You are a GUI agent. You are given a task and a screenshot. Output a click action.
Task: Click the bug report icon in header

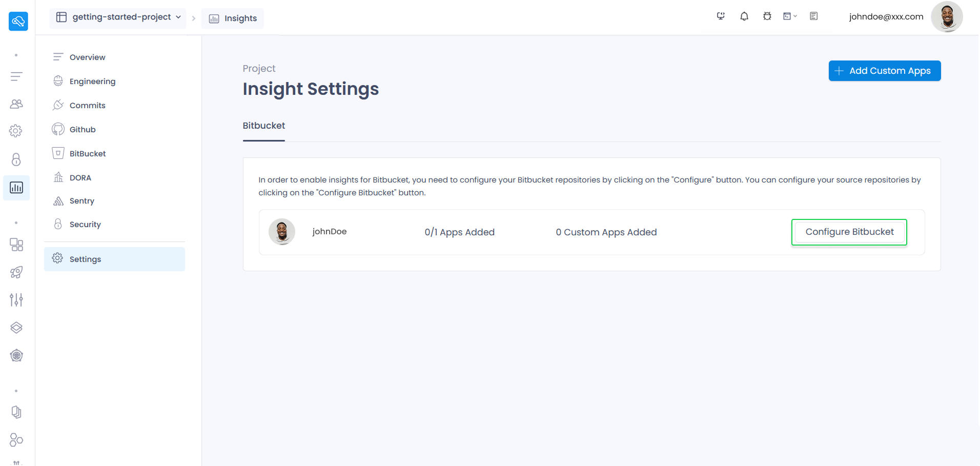767,16
